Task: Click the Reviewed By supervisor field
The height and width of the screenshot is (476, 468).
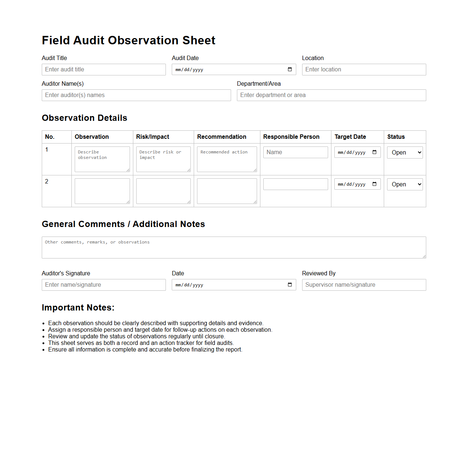Action: point(364,285)
